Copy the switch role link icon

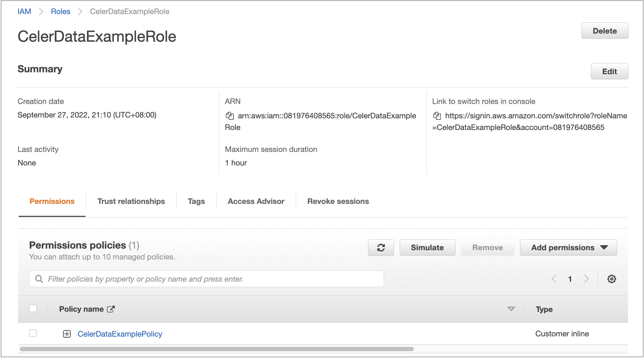[437, 116]
